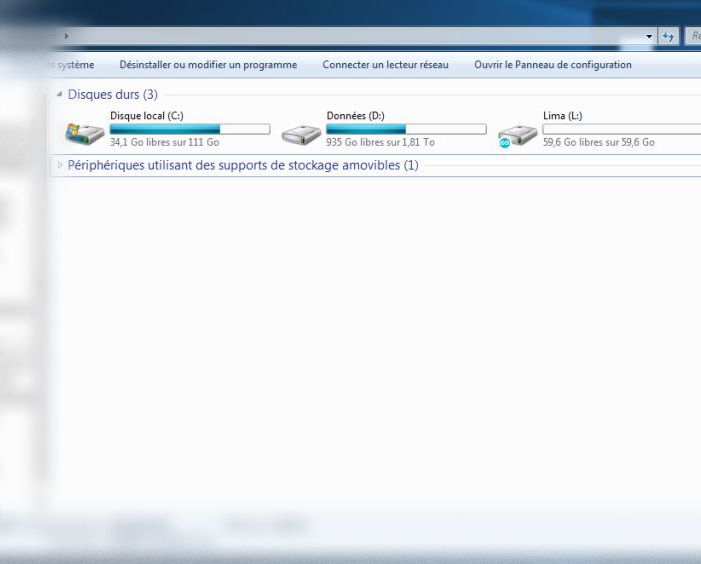Screen dimensions: 701x564
Task: Click the Périphériques utilisant des supports header text
Action: [242, 165]
